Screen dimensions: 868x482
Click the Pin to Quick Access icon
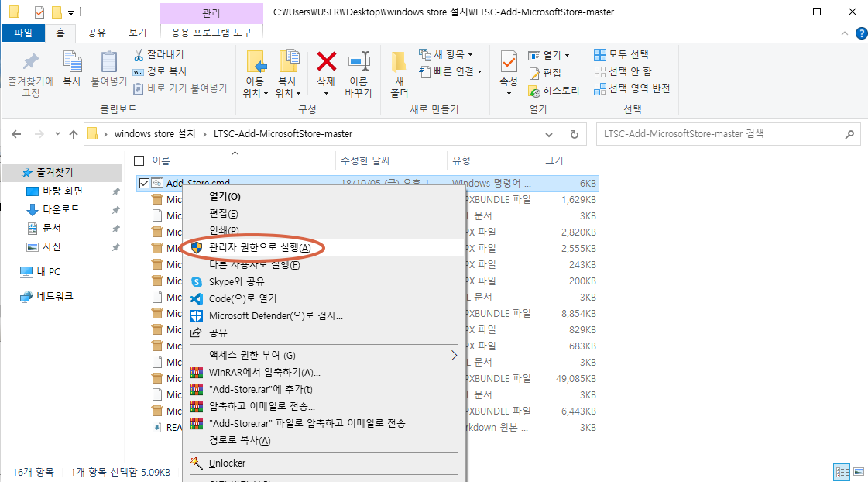click(x=31, y=61)
